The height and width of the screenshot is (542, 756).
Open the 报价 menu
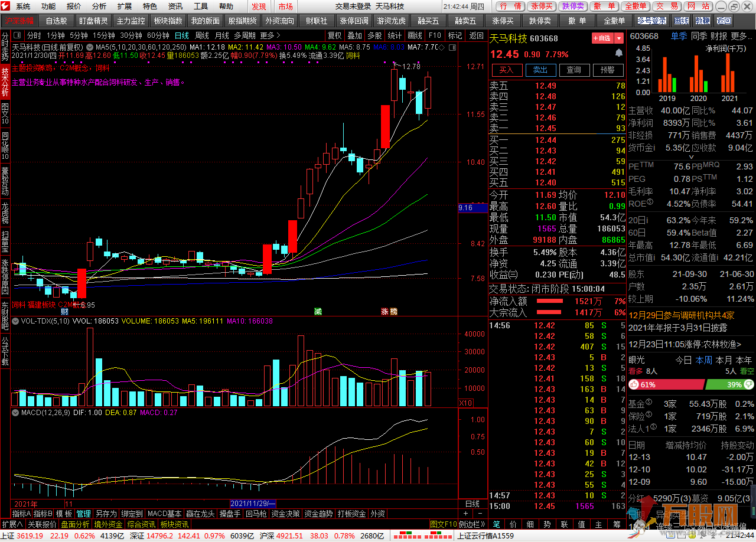[74, 6]
